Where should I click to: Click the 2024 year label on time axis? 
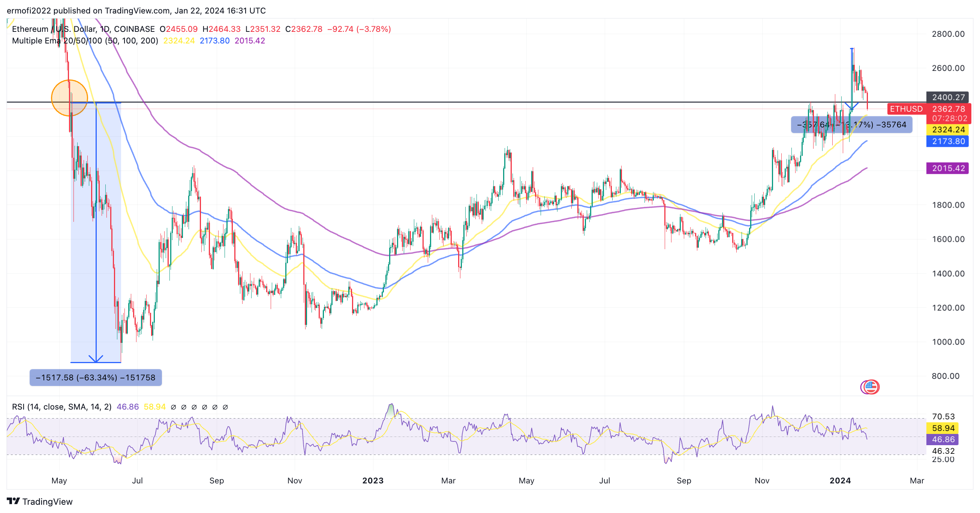pyautogui.click(x=840, y=481)
